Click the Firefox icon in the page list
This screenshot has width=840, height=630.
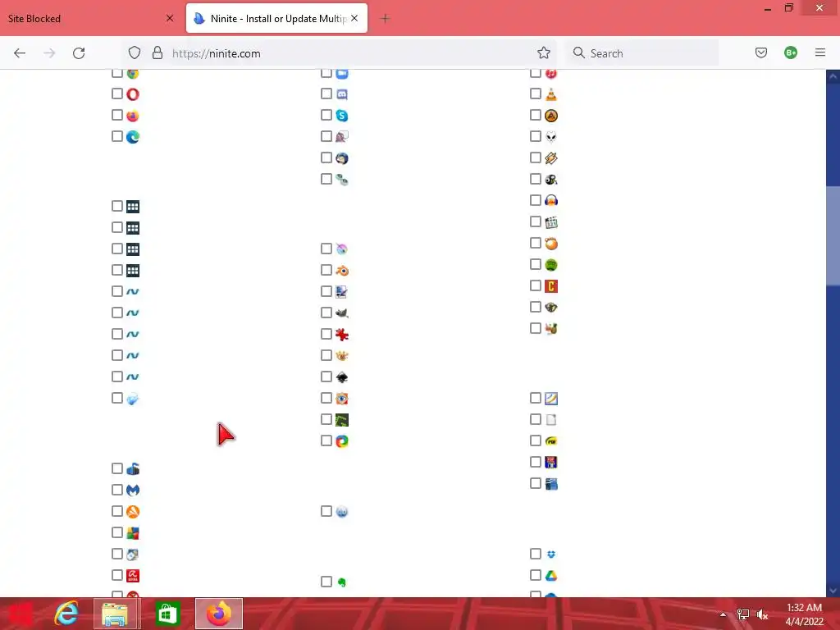(133, 116)
